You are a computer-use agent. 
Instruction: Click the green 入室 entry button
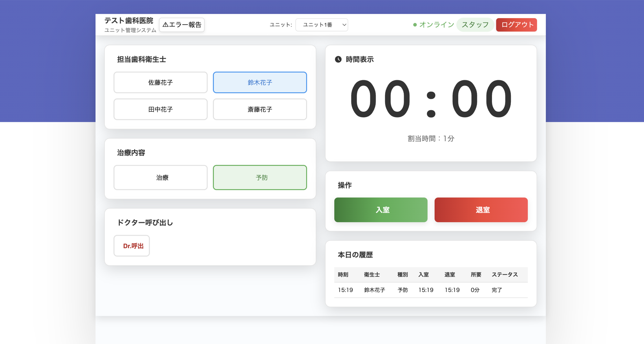point(381,210)
